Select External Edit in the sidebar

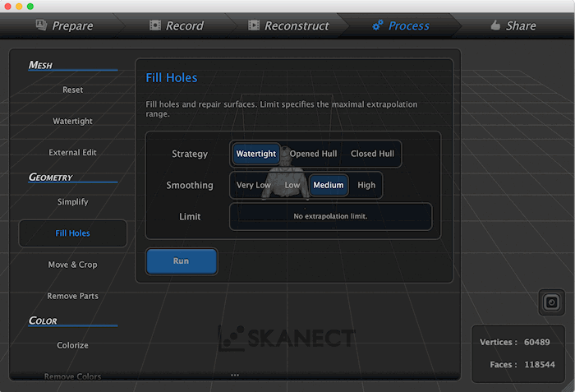point(72,152)
